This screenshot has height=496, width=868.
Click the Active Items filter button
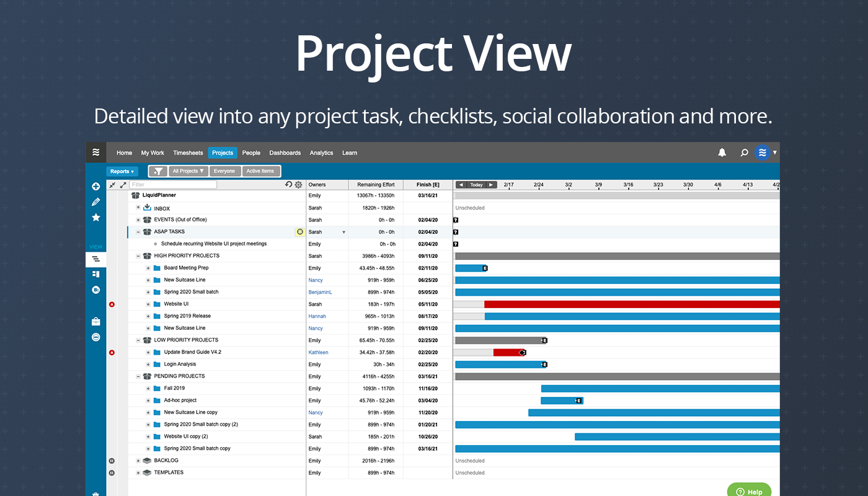click(x=260, y=171)
